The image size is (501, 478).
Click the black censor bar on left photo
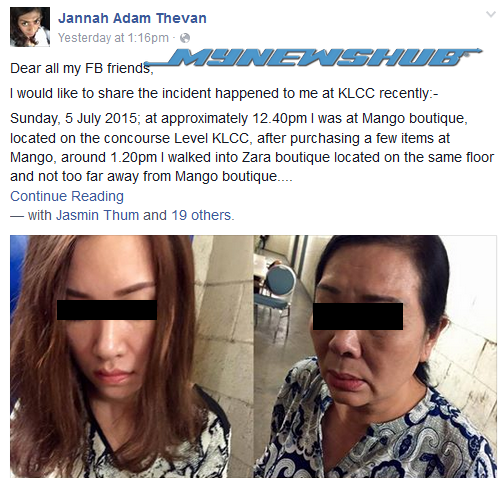tap(107, 310)
